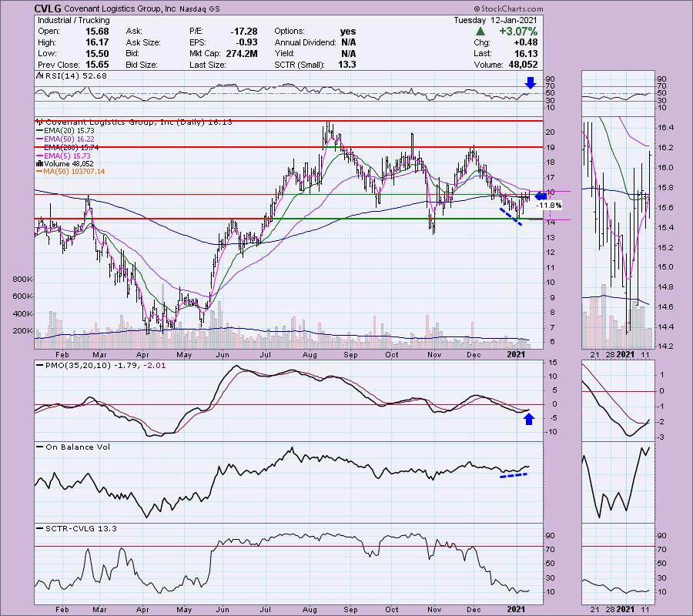This screenshot has height=616, width=693.
Task: Select the Tuesday 12-Jan-2021 date
Action: (495, 20)
